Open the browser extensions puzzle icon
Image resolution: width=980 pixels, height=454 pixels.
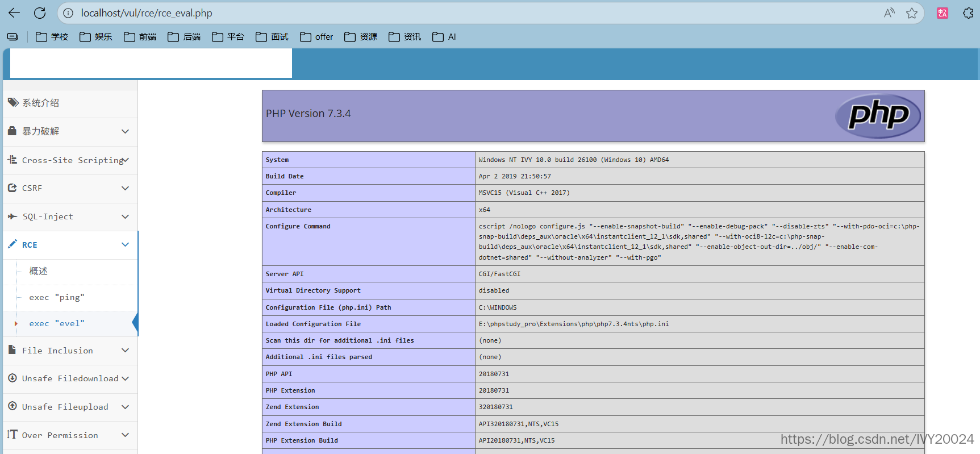[969, 13]
